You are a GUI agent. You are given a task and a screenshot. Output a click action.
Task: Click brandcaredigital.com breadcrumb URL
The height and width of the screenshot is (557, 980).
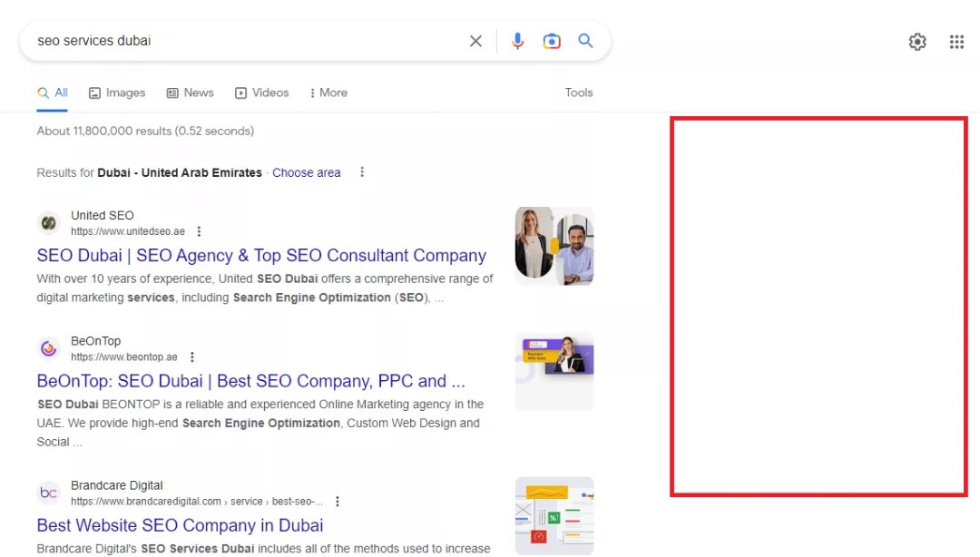[x=197, y=502]
